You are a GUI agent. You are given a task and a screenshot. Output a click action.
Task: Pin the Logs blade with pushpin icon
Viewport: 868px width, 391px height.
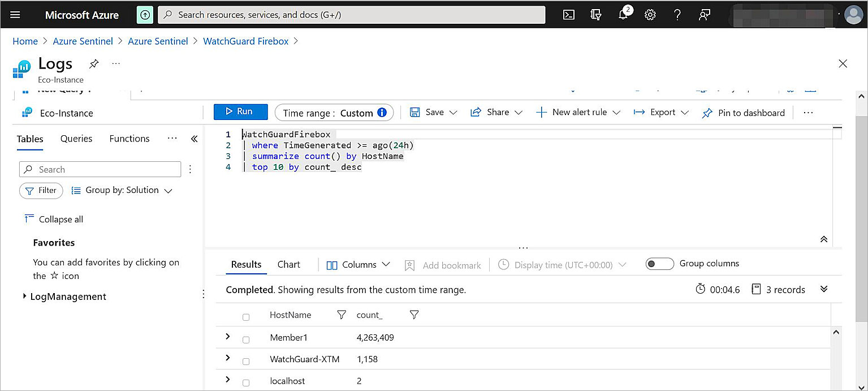94,64
